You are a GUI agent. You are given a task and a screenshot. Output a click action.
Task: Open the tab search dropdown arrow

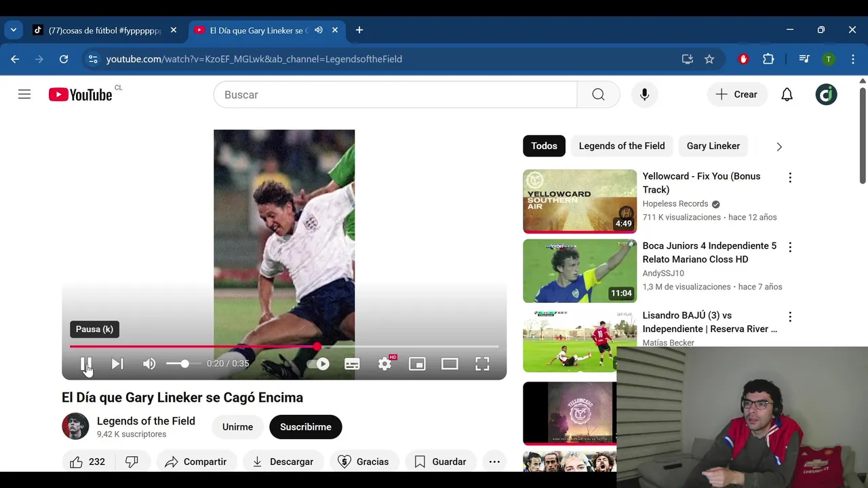click(x=14, y=30)
